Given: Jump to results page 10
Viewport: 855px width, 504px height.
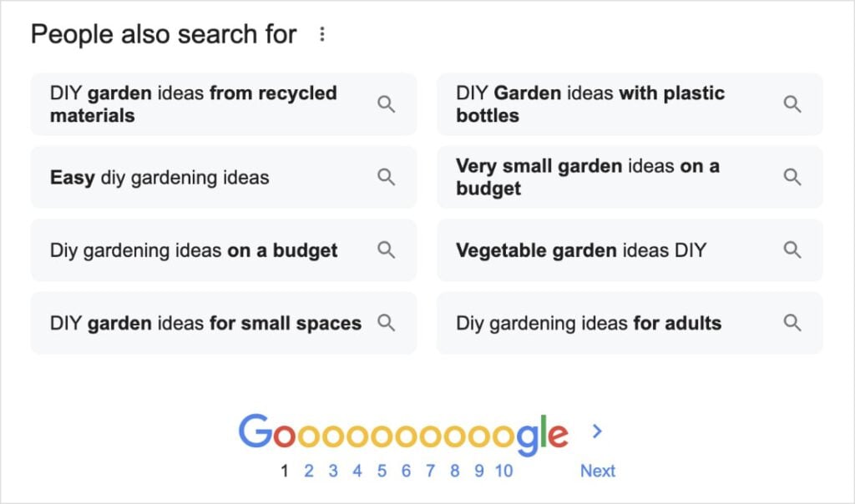Looking at the screenshot, I should pyautogui.click(x=503, y=471).
